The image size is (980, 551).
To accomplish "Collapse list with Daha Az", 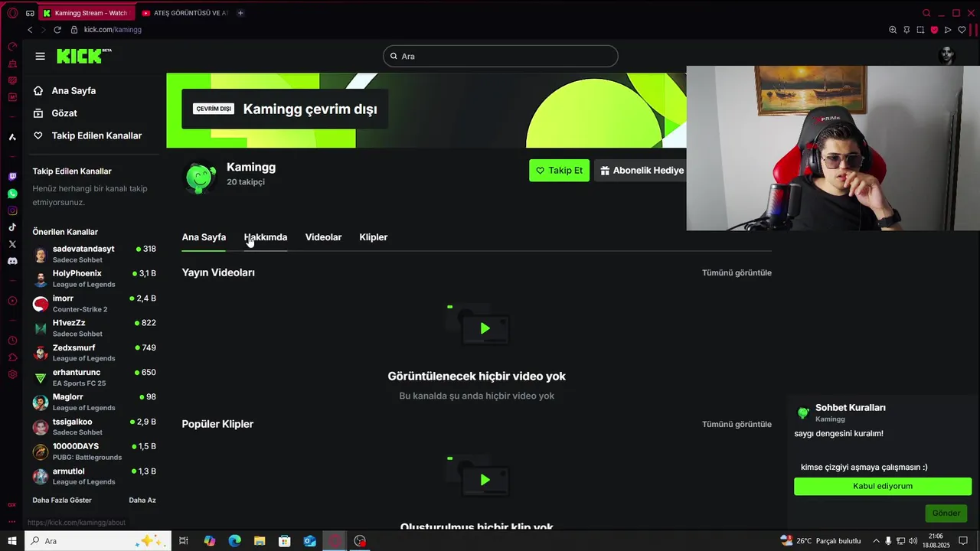I will pyautogui.click(x=142, y=500).
